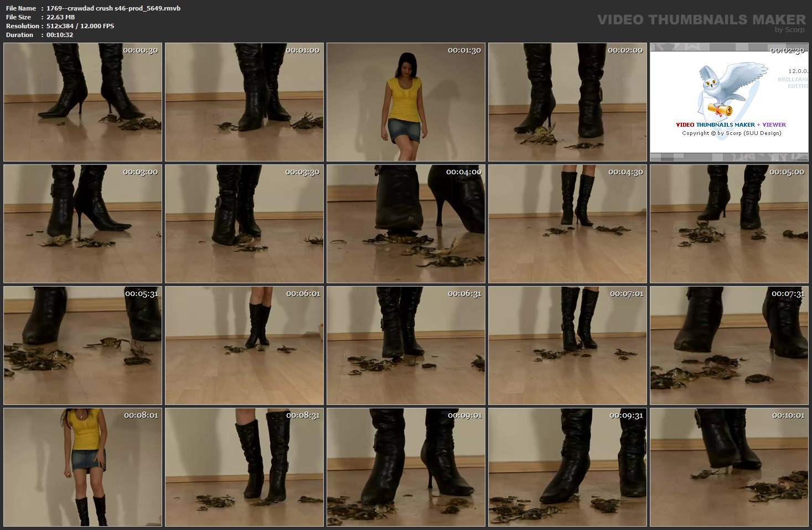Screen dimensions: 812x530
Task: Click the file size value "22.63 MB"
Action: (60, 17)
